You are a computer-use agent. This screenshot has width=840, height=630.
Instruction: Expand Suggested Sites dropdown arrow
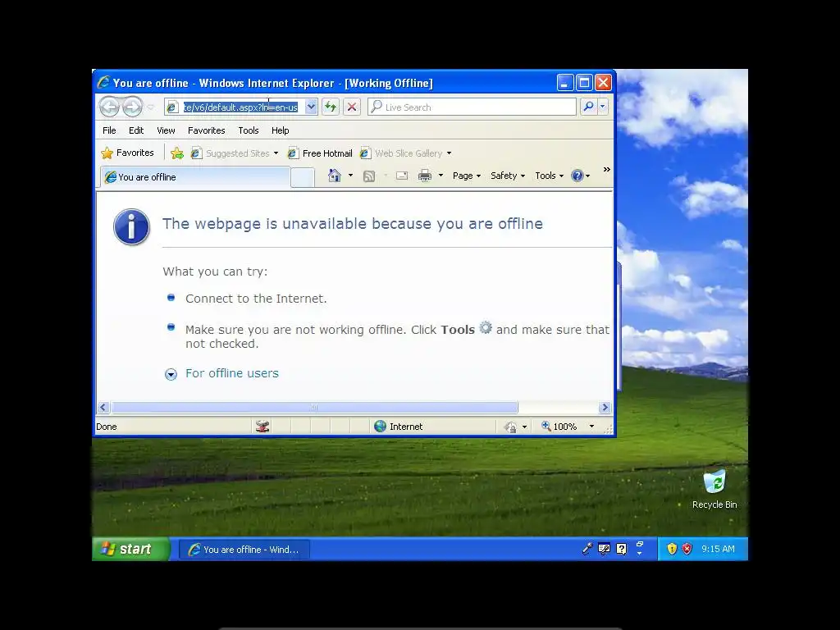pyautogui.click(x=276, y=153)
